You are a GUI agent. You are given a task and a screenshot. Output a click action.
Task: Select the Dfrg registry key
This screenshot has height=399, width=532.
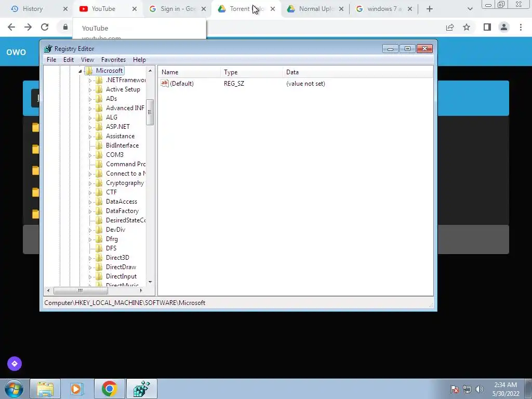coord(112,239)
